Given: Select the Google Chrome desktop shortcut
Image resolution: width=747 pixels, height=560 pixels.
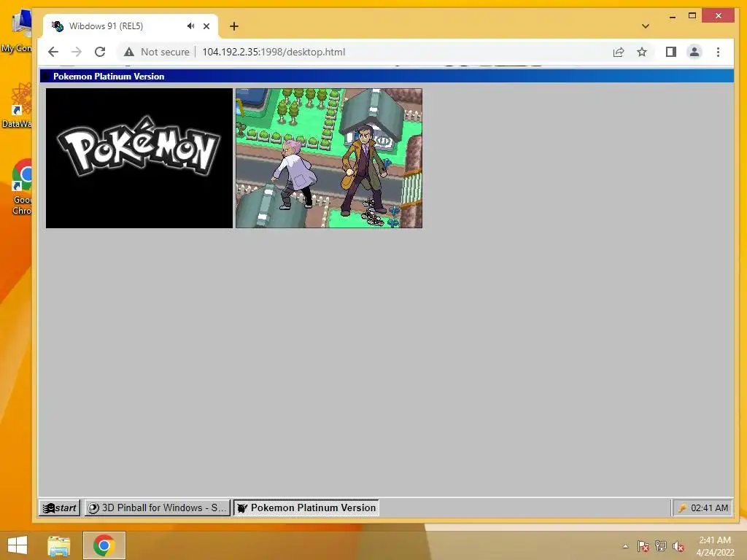Looking at the screenshot, I should (x=21, y=187).
